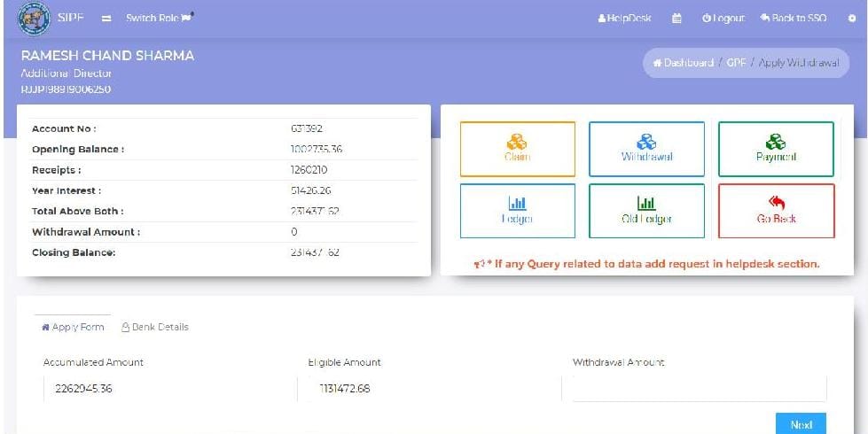Click the helpdesk query notice text
The height and width of the screenshot is (434, 868).
pos(646,264)
